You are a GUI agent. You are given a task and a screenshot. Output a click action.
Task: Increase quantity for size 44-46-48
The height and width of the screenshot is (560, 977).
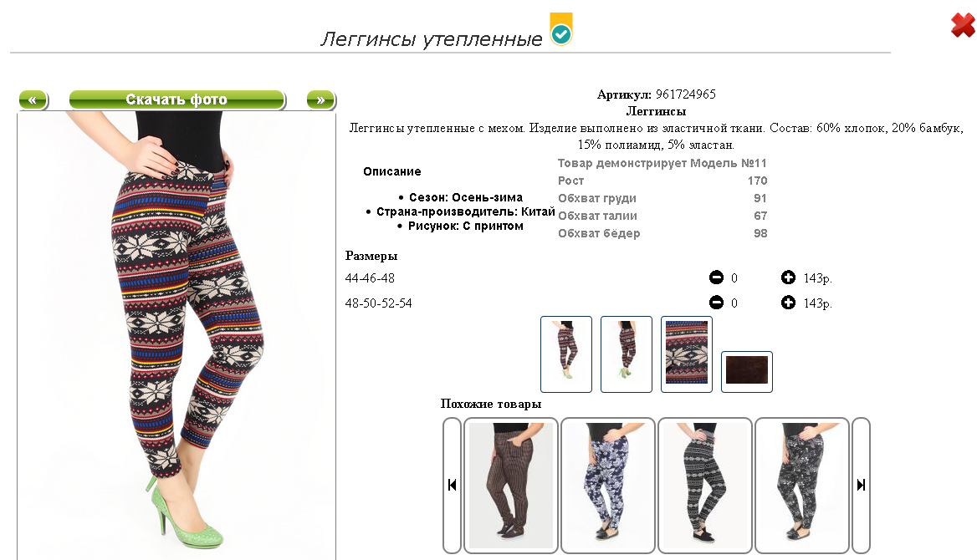pos(788,277)
